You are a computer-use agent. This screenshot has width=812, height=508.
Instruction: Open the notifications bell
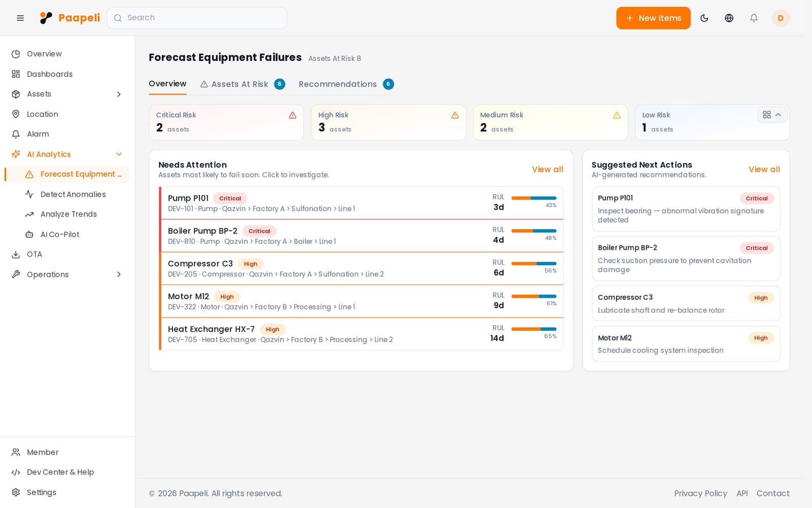[x=754, y=18]
